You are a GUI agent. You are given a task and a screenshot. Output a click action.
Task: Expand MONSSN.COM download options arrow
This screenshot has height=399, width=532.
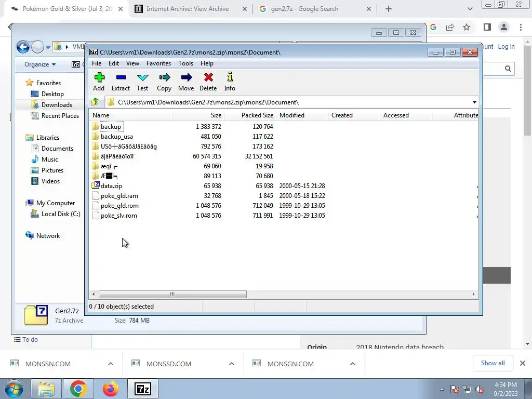pos(111,364)
